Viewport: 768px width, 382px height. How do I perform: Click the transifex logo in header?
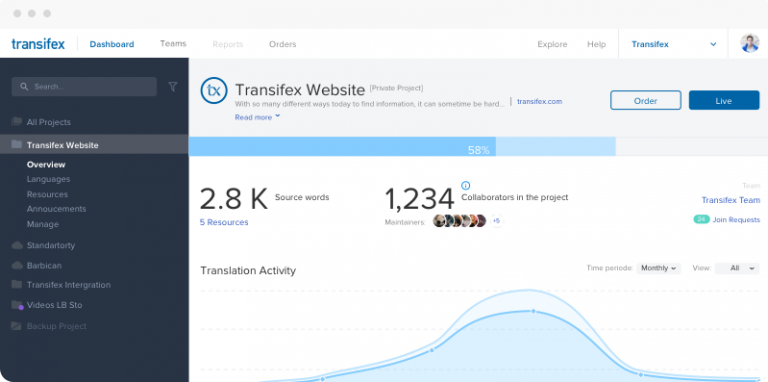38,44
